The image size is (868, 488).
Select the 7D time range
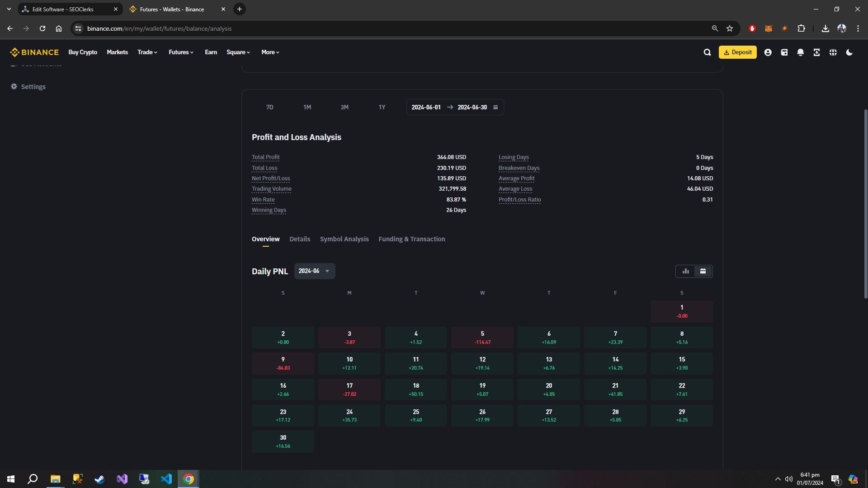(x=269, y=107)
